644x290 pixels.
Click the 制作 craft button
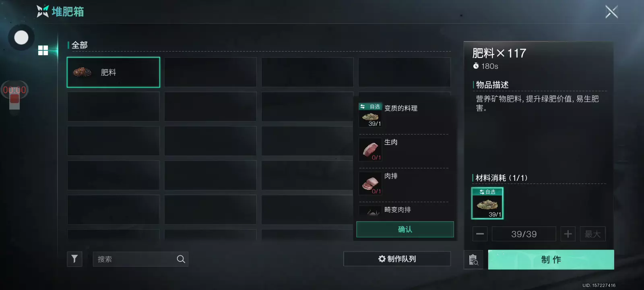tap(551, 259)
